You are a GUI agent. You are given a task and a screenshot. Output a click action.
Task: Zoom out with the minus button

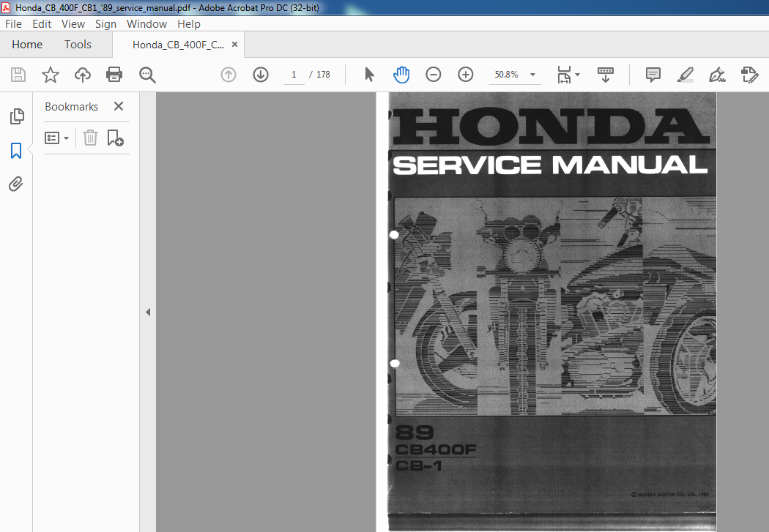433,75
